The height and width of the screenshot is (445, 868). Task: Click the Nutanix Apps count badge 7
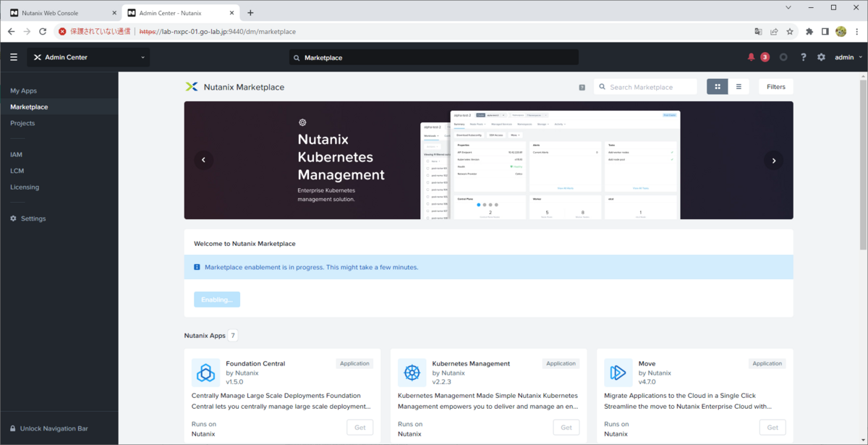[x=233, y=336]
